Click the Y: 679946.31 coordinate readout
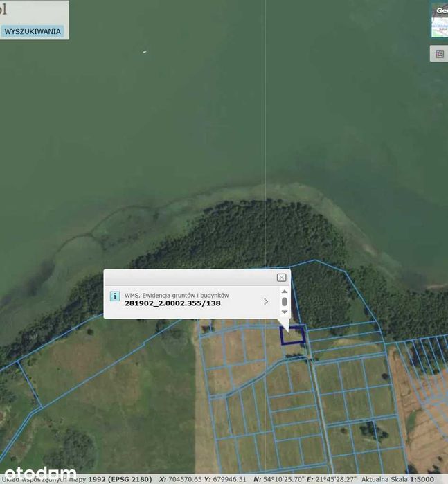This screenshot has width=448, height=484. (225, 479)
